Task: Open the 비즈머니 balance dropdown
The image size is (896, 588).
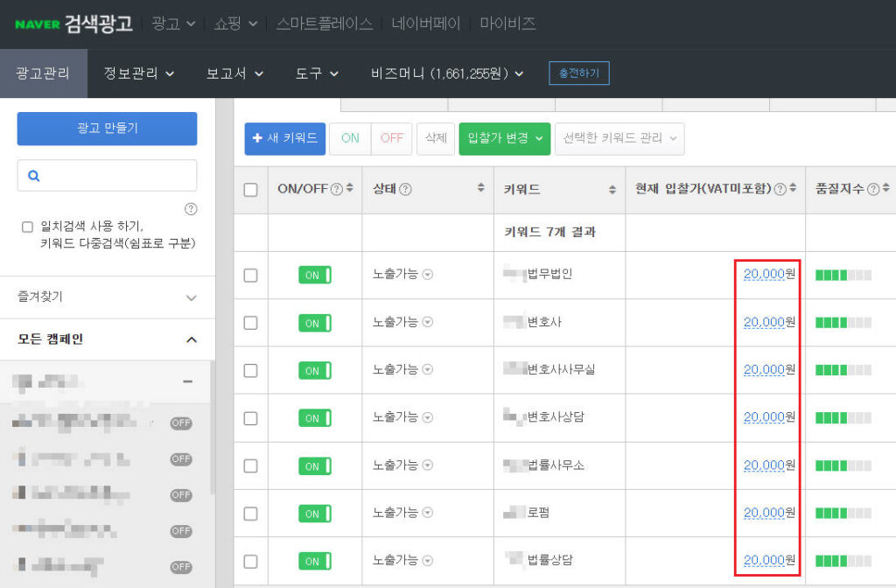Action: pyautogui.click(x=447, y=73)
